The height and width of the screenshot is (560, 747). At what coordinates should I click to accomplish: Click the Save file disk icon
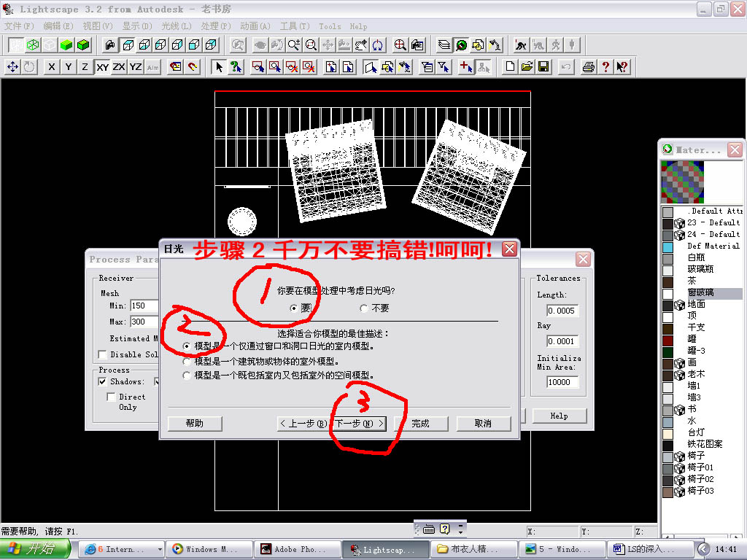click(x=543, y=67)
